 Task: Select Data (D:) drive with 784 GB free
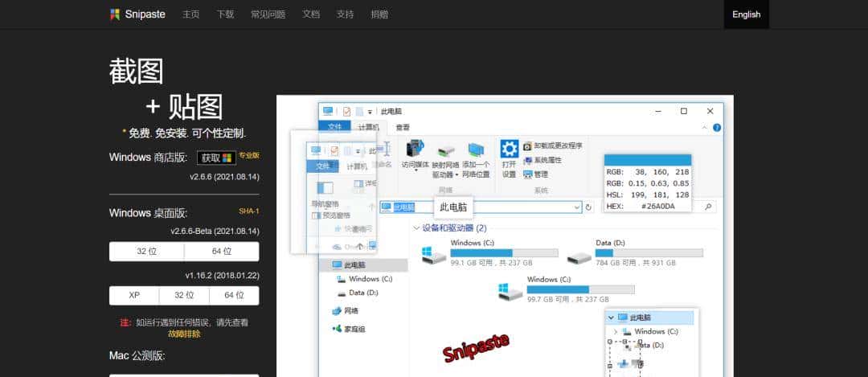point(635,252)
